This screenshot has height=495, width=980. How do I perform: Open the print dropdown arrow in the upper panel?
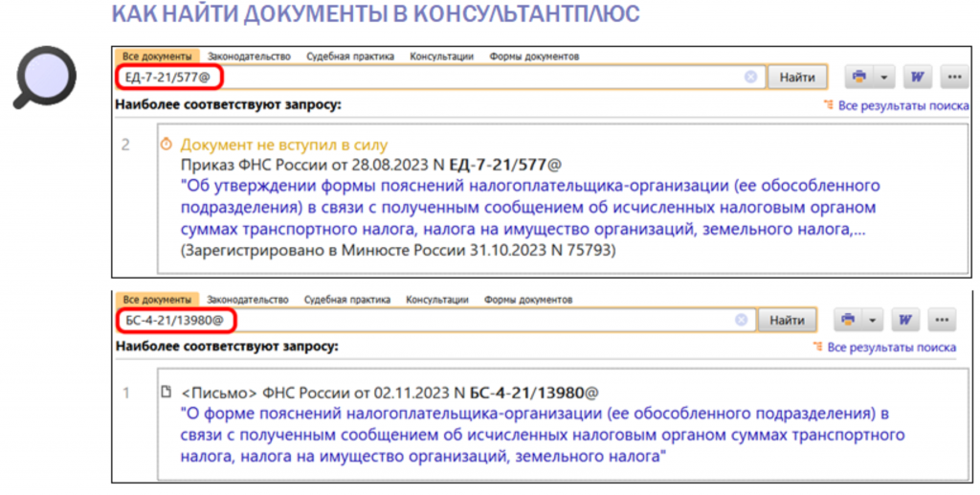click(x=883, y=77)
